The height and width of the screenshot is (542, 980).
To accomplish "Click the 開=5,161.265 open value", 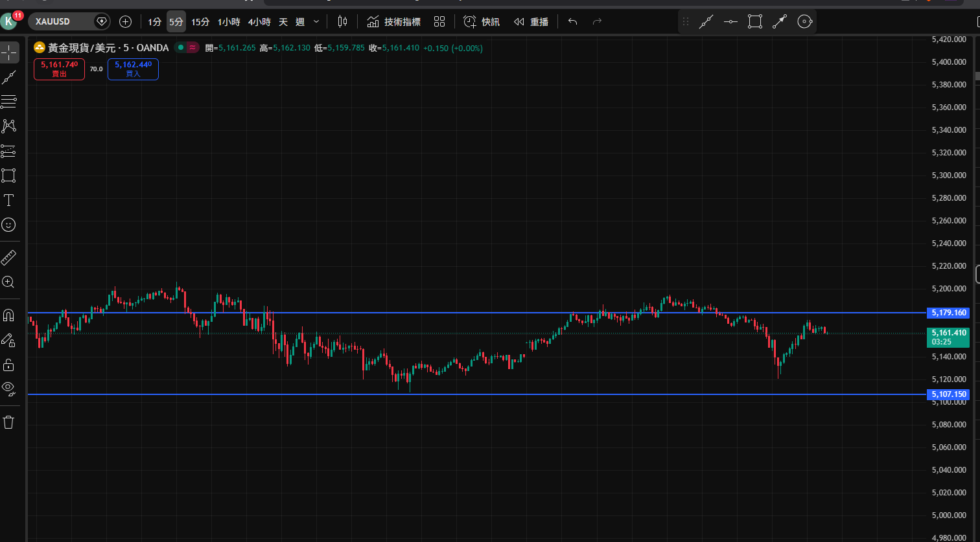I will pos(231,48).
